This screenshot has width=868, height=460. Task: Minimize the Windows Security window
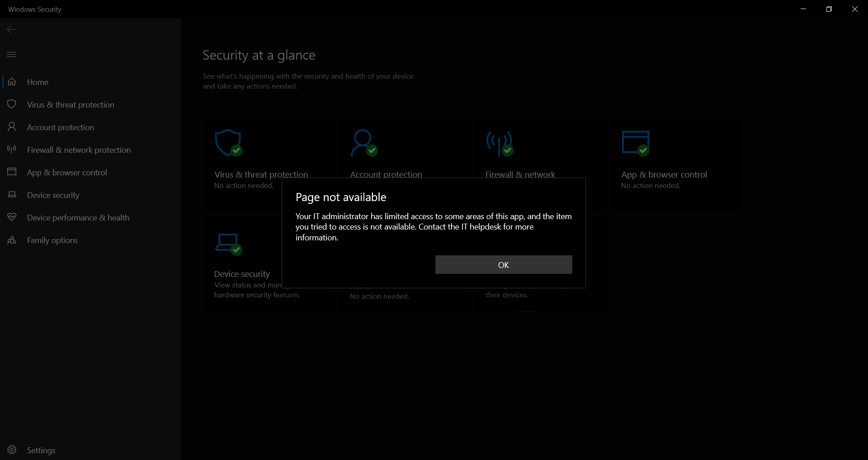pos(803,9)
